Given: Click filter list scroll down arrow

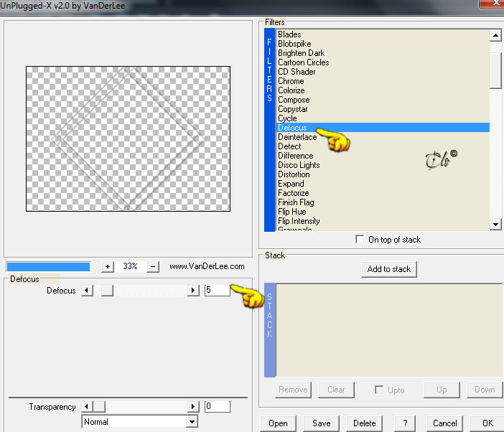Looking at the screenshot, I should [x=495, y=224].
